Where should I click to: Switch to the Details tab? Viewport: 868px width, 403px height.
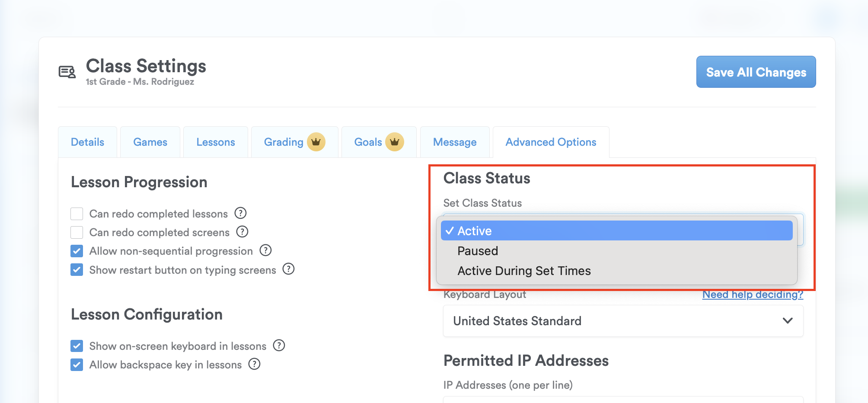87,142
